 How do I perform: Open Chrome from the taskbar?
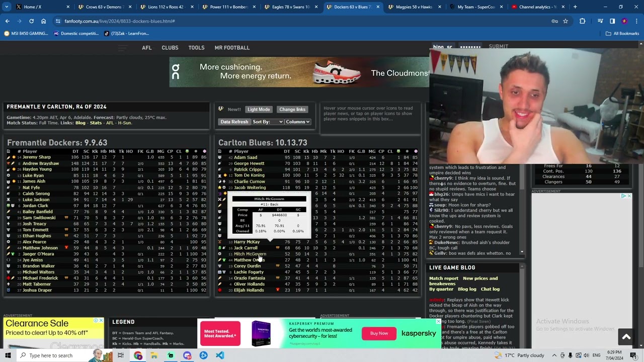pos(138,355)
